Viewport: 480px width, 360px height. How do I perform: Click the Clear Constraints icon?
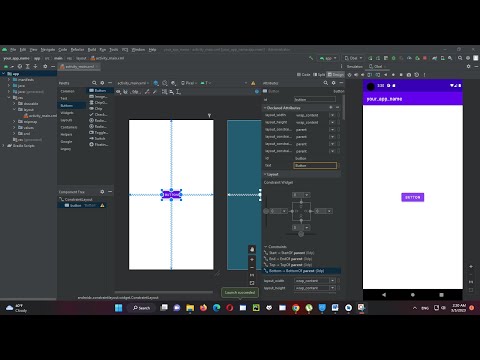[x=147, y=92]
